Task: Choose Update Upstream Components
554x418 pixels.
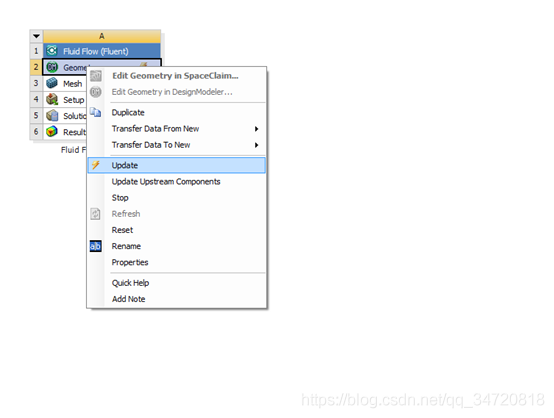Action: [166, 182]
